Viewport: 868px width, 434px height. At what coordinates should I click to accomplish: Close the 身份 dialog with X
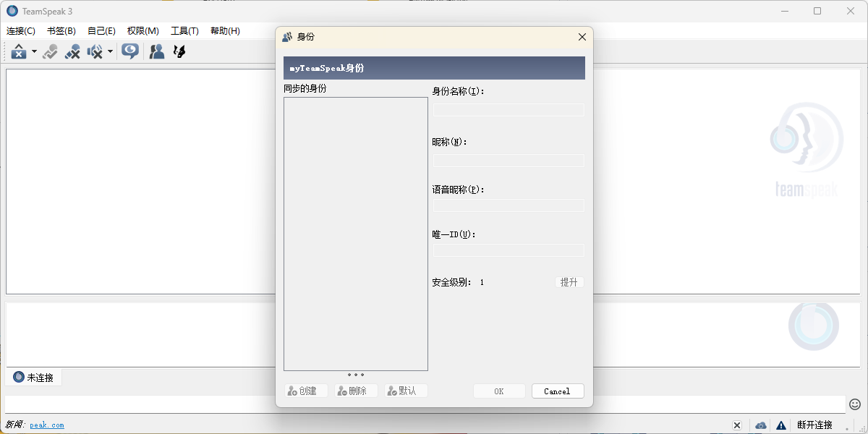pyautogui.click(x=582, y=37)
